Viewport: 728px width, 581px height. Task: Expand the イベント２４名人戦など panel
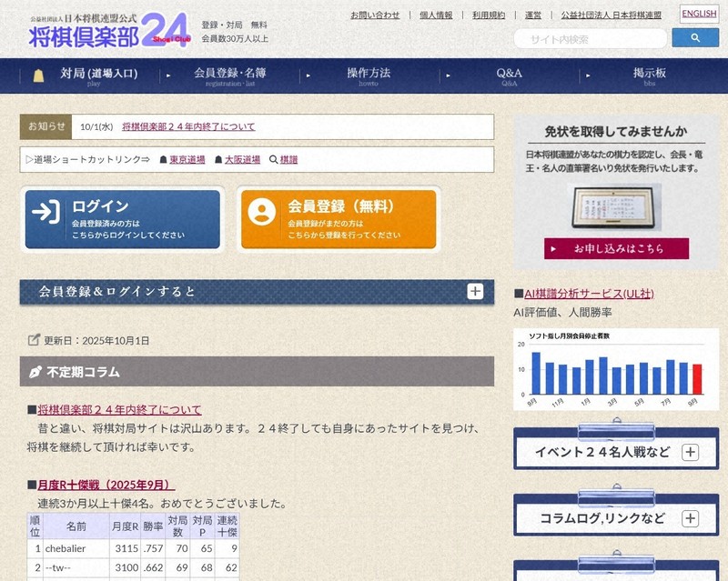[x=690, y=452]
